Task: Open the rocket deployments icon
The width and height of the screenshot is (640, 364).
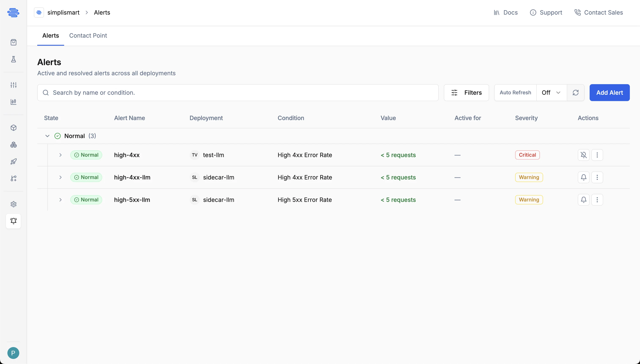Action: [x=14, y=162]
